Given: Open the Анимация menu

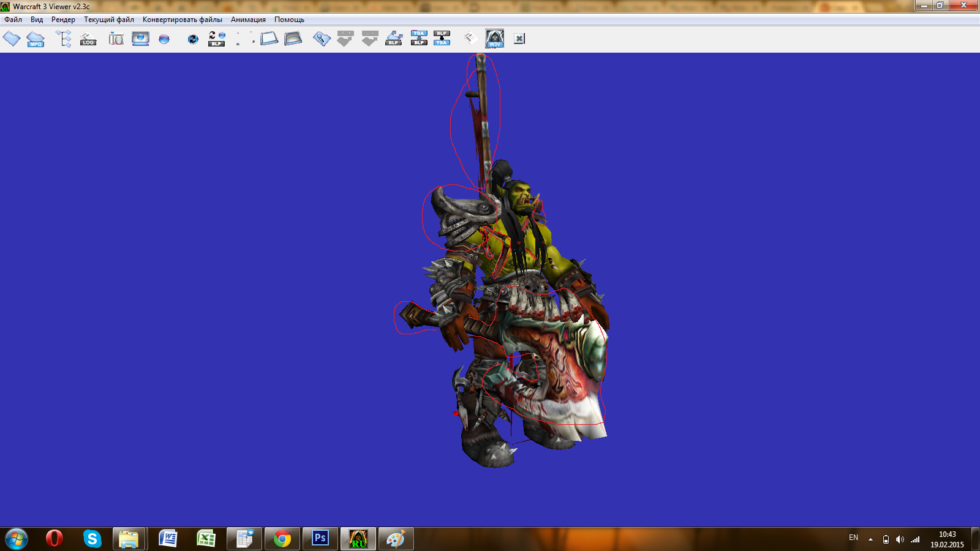Looking at the screenshot, I should click(248, 20).
